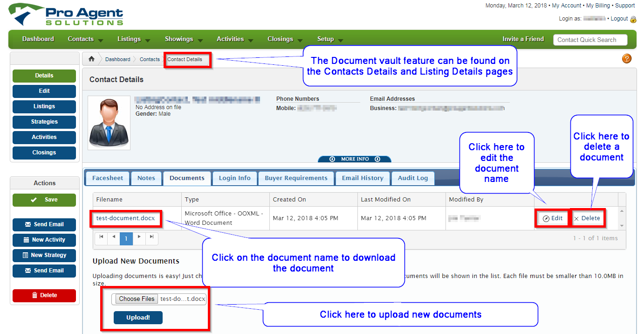Click the Pro Agent Solutions logo

tap(66, 14)
